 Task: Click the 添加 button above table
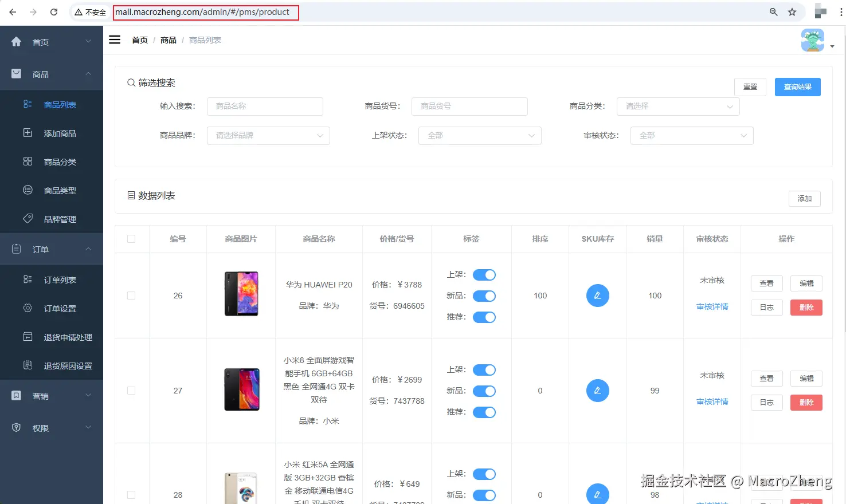(805, 199)
